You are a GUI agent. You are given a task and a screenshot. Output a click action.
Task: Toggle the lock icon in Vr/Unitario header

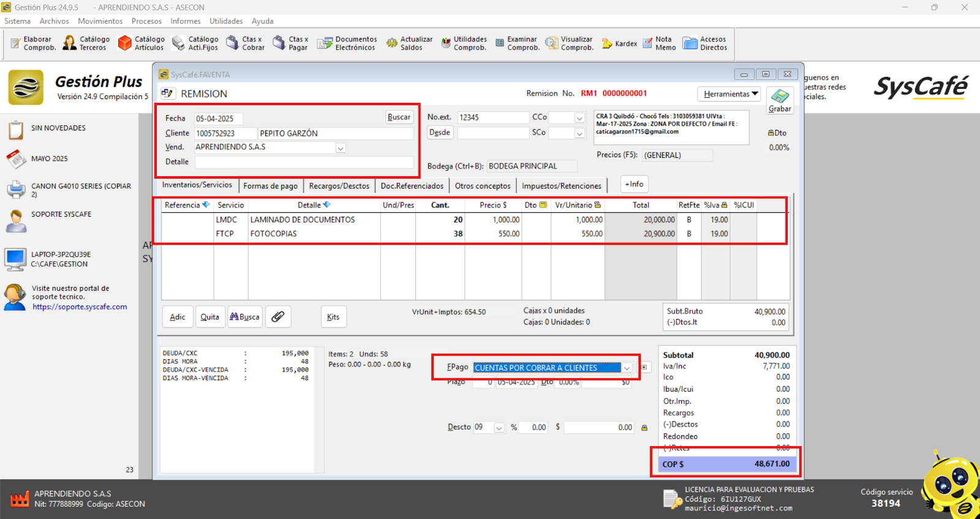[598, 205]
